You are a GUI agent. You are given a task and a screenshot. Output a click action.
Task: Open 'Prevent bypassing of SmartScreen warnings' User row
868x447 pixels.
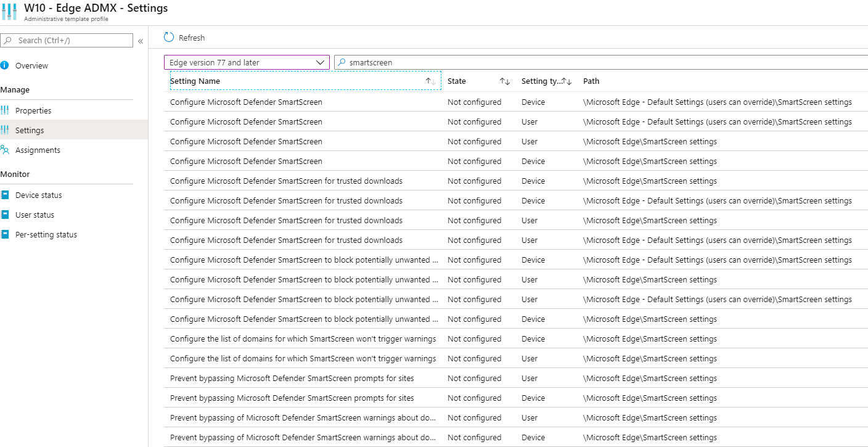click(516, 417)
